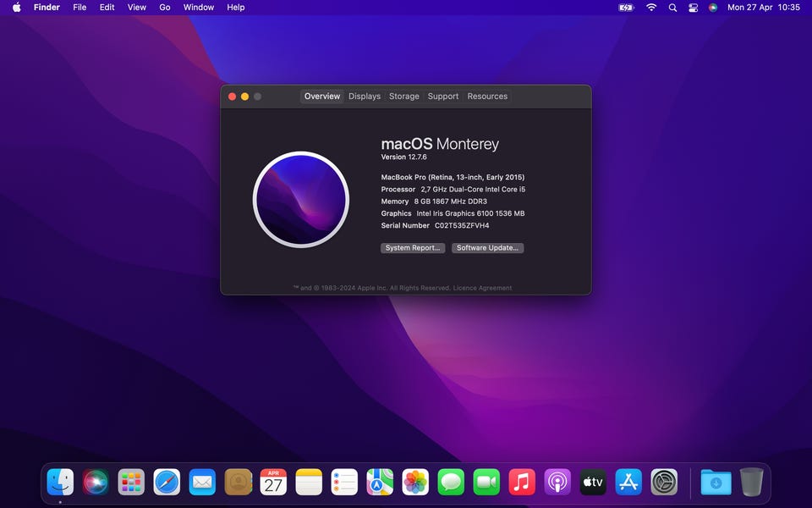Launch Siri from the Dock
Image resolution: width=812 pixels, height=508 pixels.
tap(96, 482)
